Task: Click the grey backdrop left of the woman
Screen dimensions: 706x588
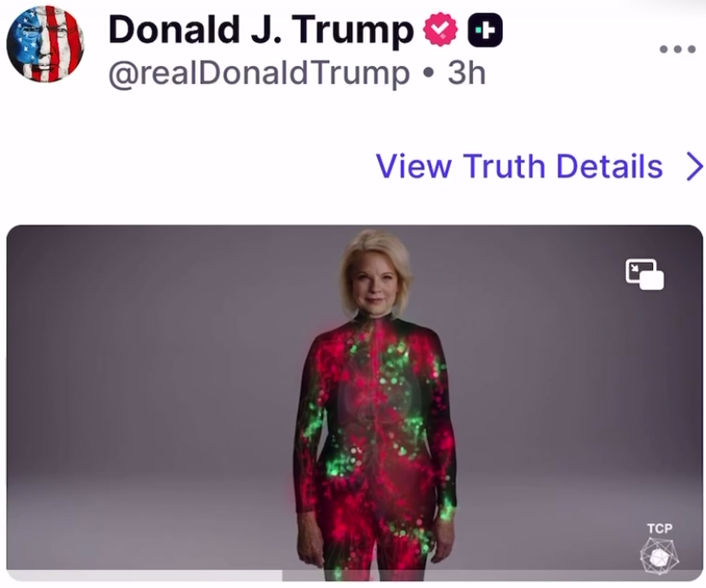Action: click(154, 386)
